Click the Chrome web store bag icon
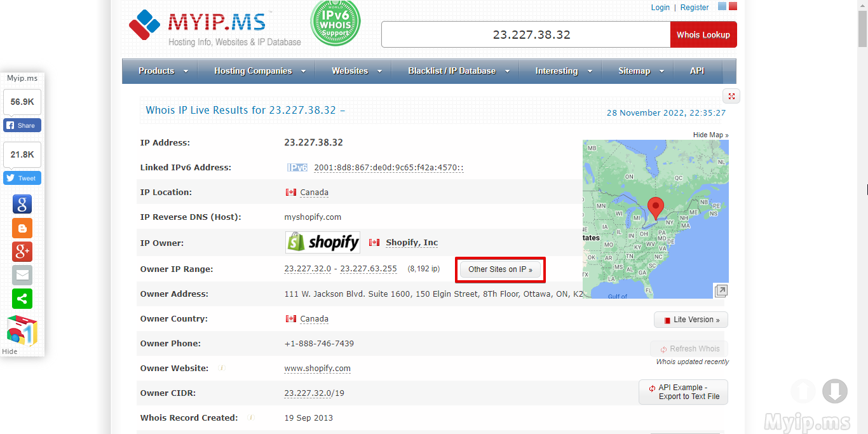This screenshot has height=434, width=868. click(22, 330)
